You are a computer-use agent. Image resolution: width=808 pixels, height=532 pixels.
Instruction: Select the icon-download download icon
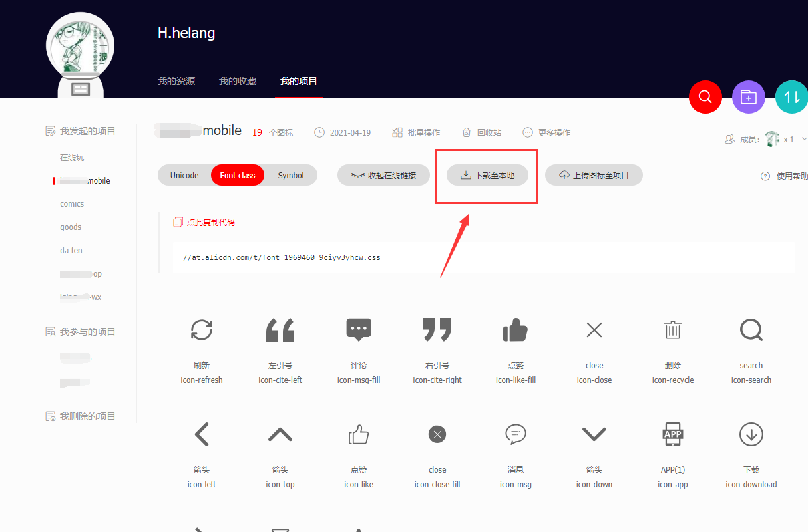[751, 434]
